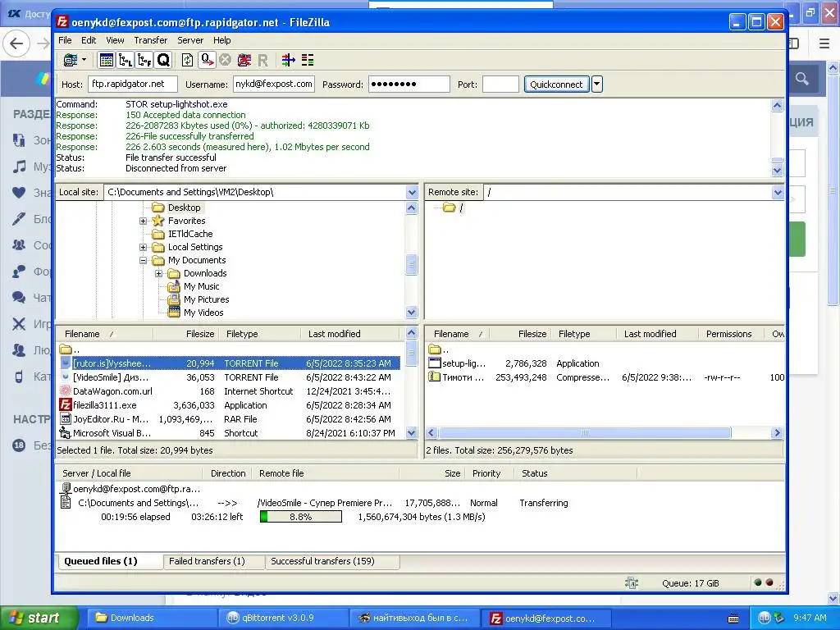Collapse the My Documents tree node
This screenshot has width=840, height=630.
[143, 260]
